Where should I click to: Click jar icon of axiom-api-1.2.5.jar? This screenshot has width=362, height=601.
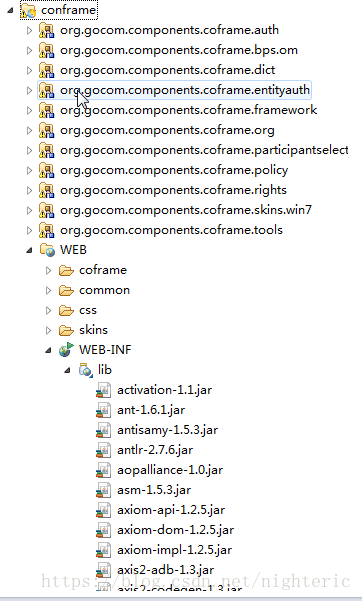pyautogui.click(x=104, y=510)
